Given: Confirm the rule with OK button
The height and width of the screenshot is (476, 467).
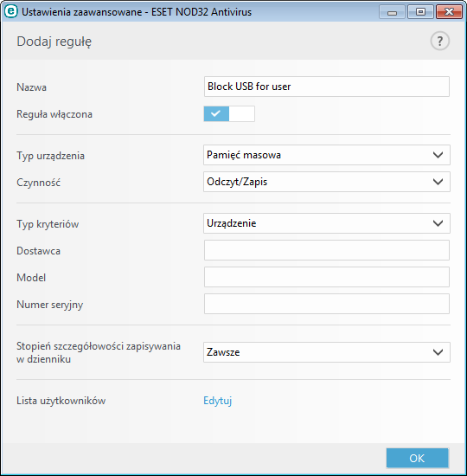Looking at the screenshot, I should pos(417,458).
